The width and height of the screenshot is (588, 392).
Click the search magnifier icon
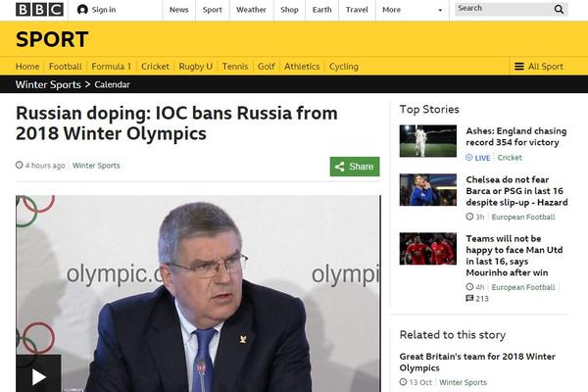pos(559,10)
